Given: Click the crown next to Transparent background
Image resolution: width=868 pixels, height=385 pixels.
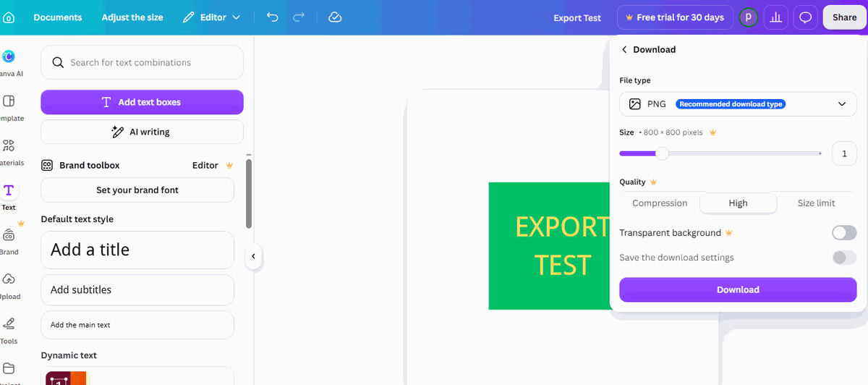Looking at the screenshot, I should pos(729,232).
